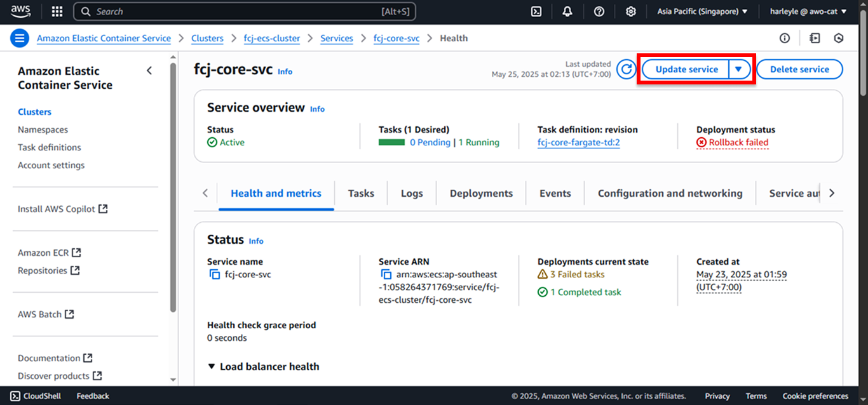Open Amazon ECR external link
Image resolution: width=868 pixels, height=405 pixels.
[x=50, y=253]
